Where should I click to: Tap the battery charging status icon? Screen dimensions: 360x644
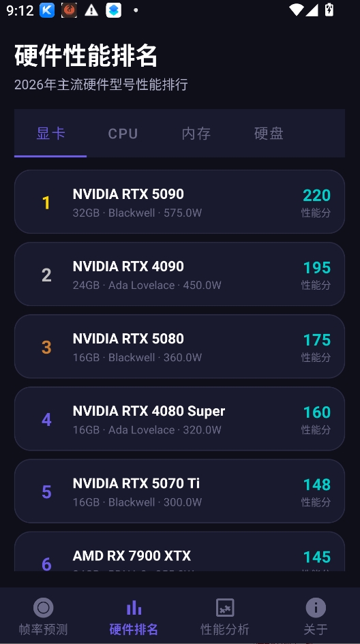tap(329, 10)
